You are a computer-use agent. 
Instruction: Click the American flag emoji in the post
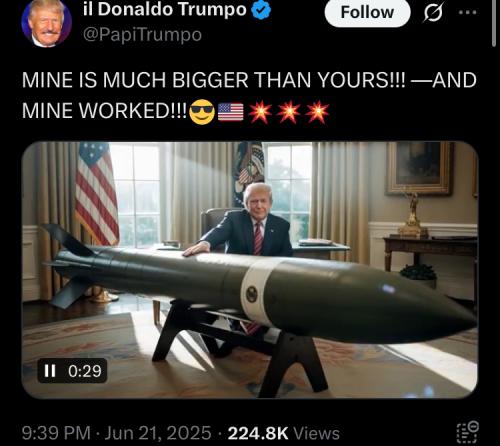tap(231, 112)
